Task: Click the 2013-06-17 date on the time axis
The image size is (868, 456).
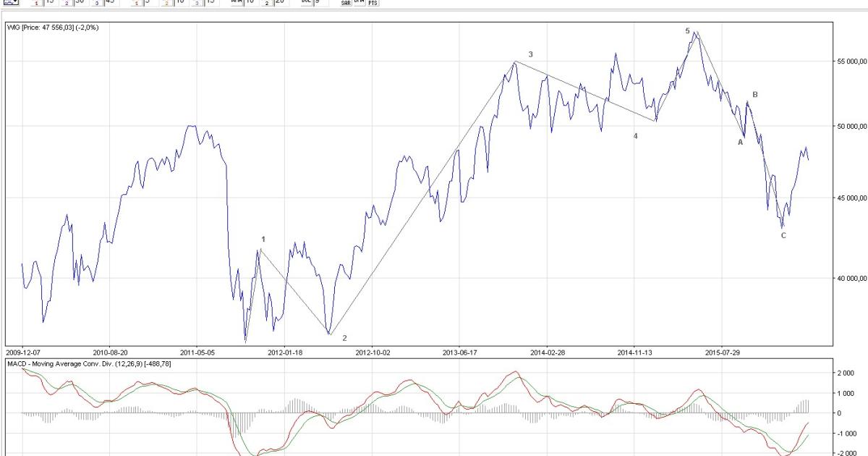Action: pyautogui.click(x=459, y=352)
